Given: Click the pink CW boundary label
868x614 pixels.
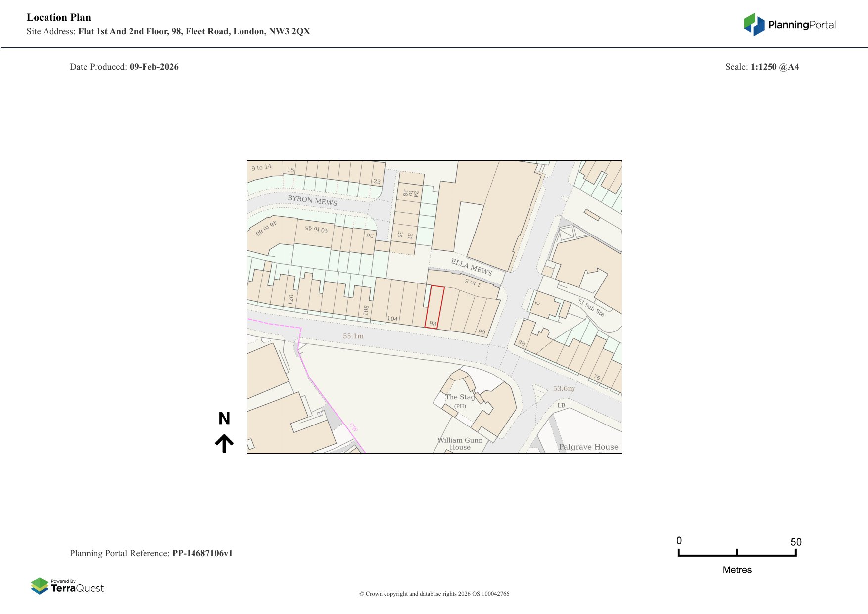Looking at the screenshot, I should 353,427.
